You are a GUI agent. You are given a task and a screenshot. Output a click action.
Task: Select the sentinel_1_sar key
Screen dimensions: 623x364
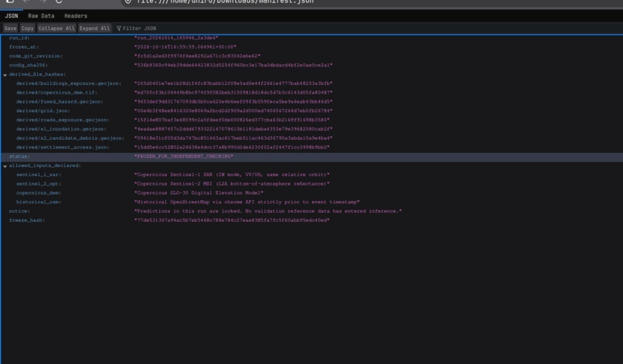pos(39,175)
